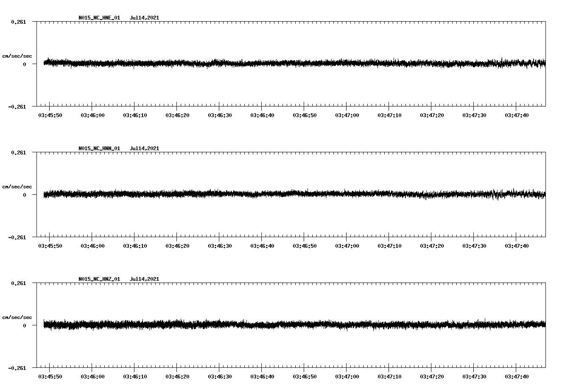Screen dimensions: 576x392
Task: Click the Jul14,2021 date label on the HNE plot
Action: tap(145, 18)
